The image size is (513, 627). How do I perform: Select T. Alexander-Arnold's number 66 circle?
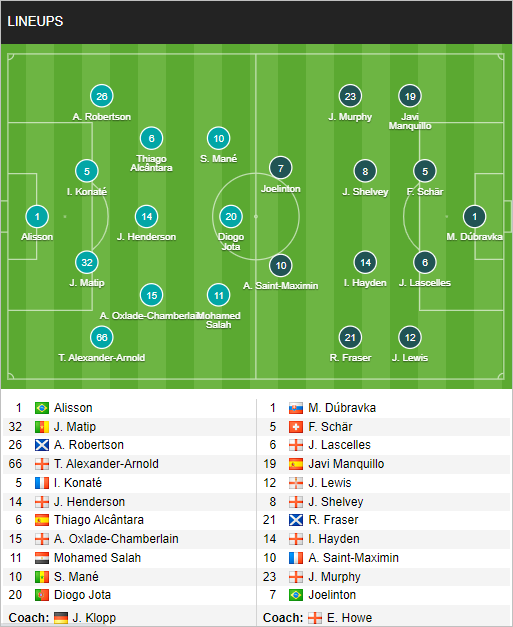click(102, 337)
